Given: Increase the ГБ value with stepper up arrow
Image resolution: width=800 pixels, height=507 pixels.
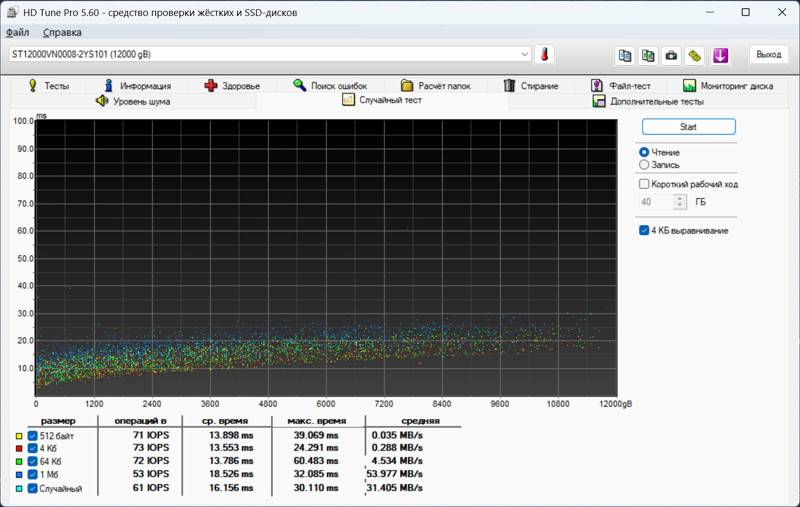Looking at the screenshot, I should point(680,198).
